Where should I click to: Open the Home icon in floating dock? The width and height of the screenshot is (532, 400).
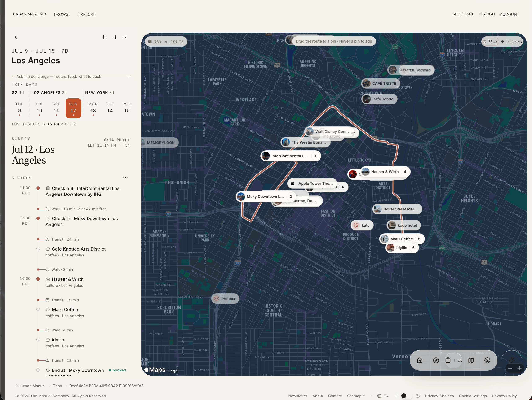[420, 360]
